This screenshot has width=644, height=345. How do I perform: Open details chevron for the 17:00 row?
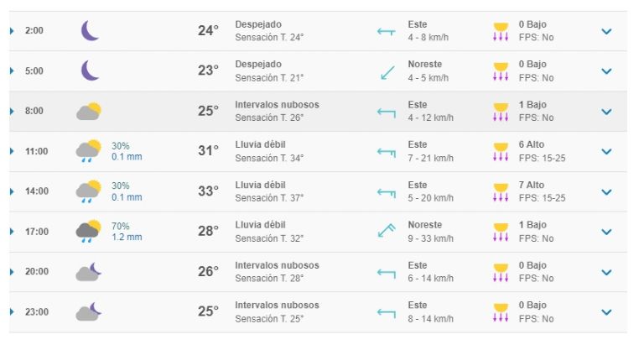click(606, 232)
